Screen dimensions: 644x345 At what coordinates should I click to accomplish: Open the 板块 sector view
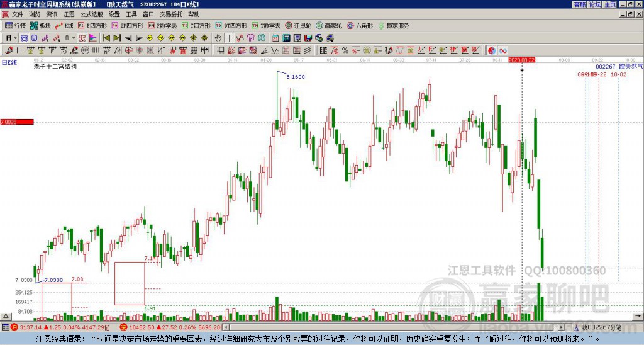41,25
